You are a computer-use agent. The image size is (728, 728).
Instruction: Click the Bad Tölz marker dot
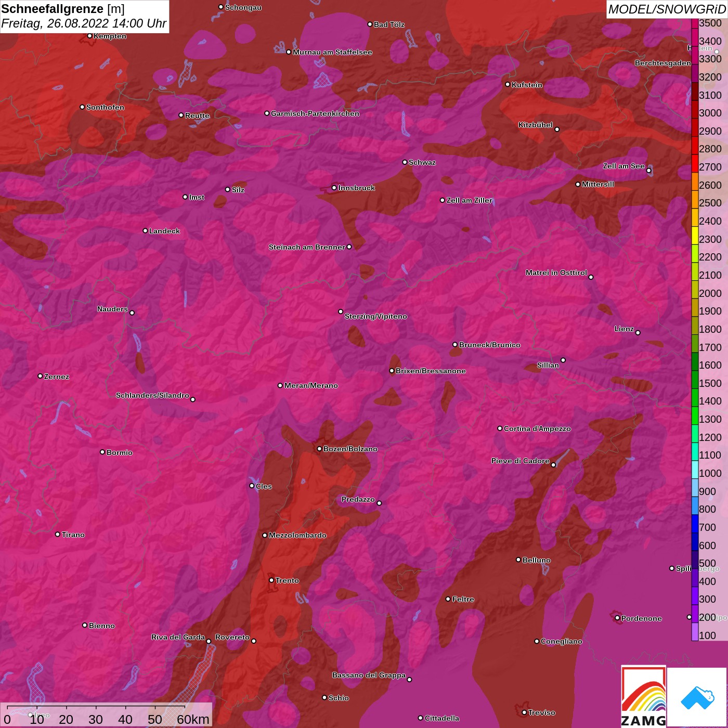pyautogui.click(x=370, y=24)
